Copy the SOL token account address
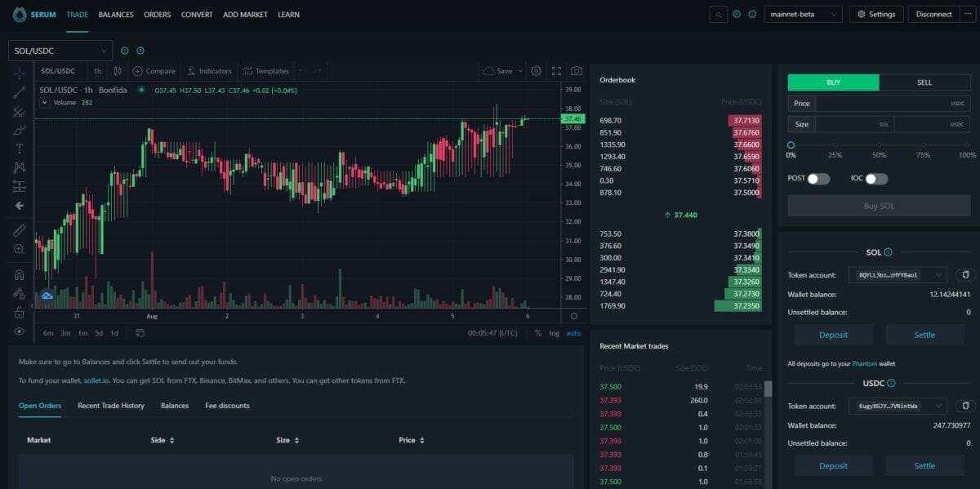 [x=965, y=275]
